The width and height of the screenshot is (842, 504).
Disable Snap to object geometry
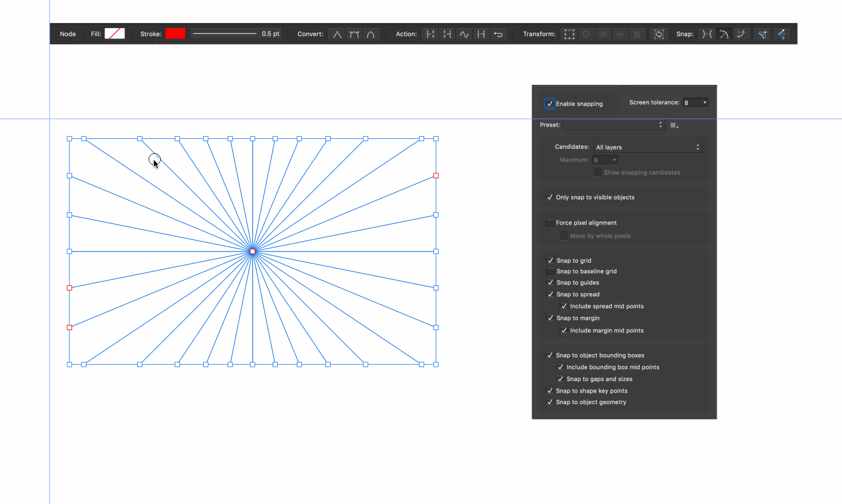(x=550, y=402)
